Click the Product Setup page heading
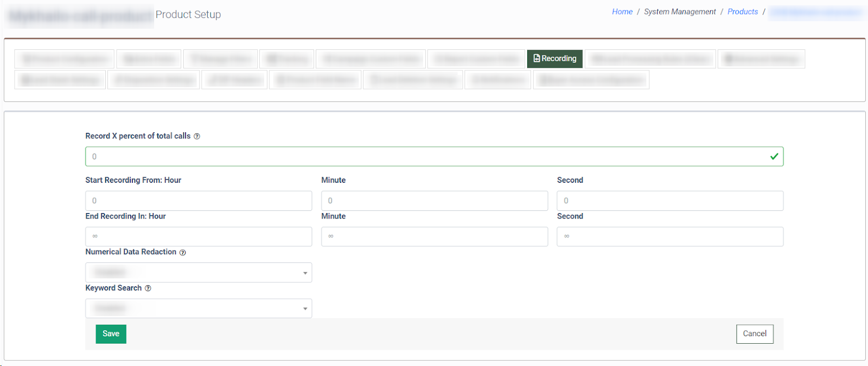Image resolution: width=868 pixels, height=366 pixels. (x=188, y=15)
